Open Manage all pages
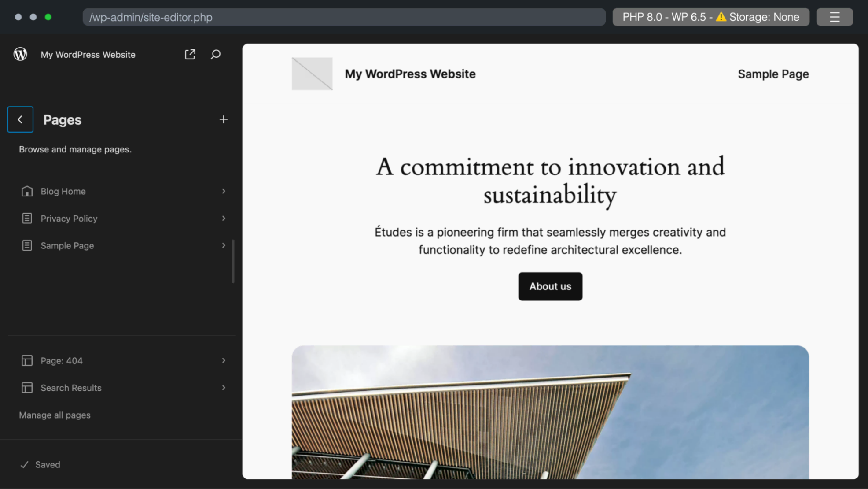 [55, 415]
